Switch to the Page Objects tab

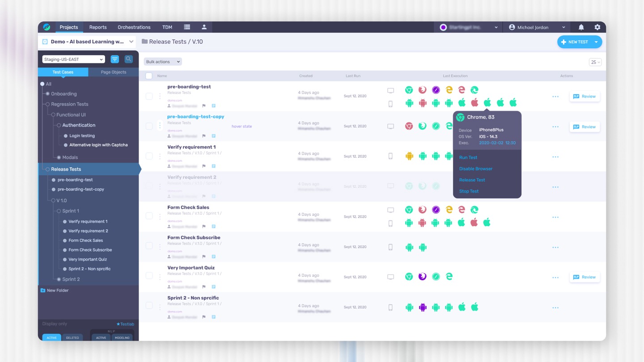[114, 72]
